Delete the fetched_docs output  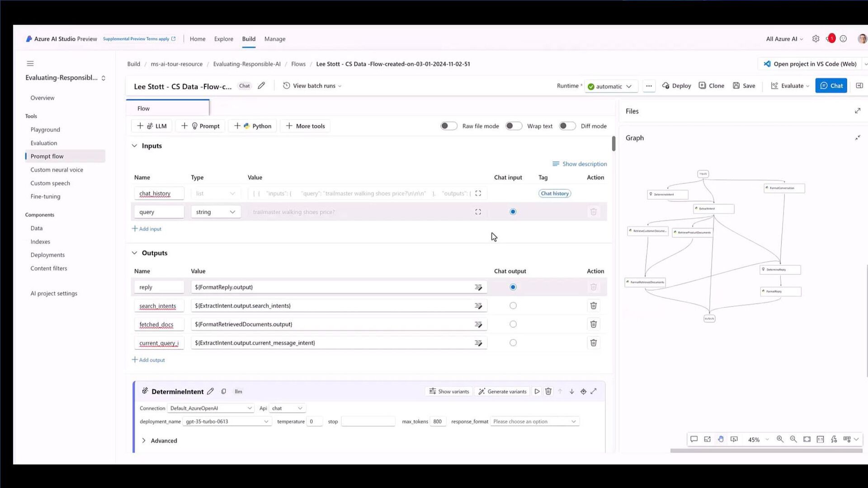pyautogui.click(x=594, y=324)
